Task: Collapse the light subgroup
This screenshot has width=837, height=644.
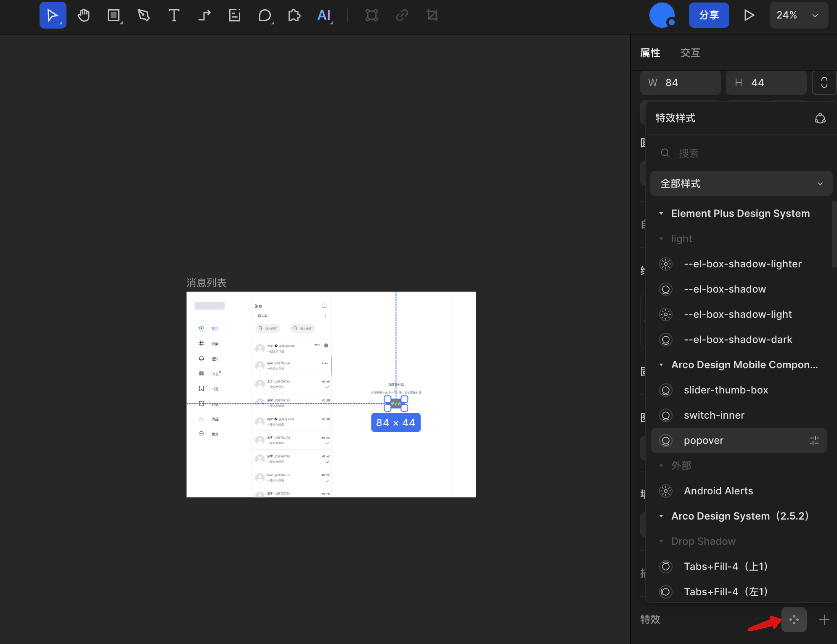Action: (661, 239)
